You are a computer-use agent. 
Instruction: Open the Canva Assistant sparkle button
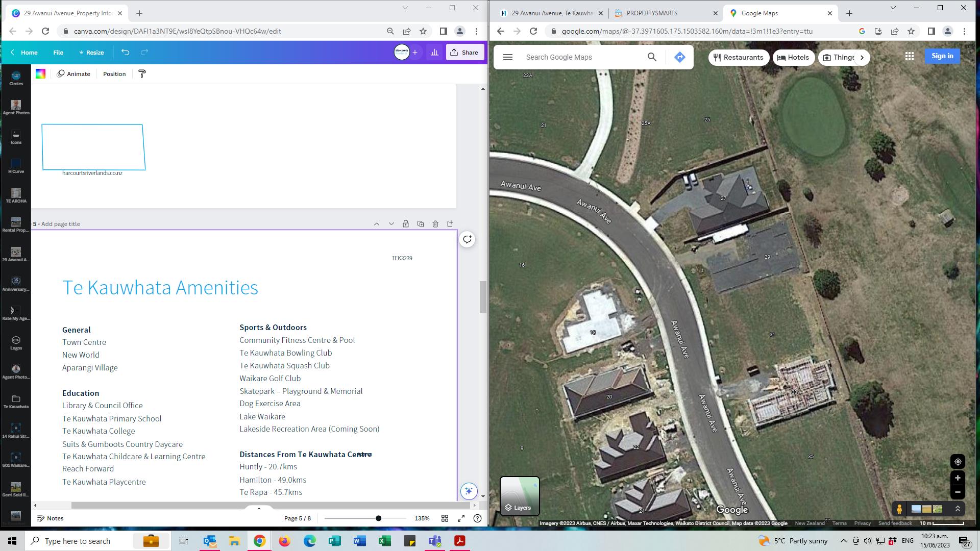(x=469, y=491)
